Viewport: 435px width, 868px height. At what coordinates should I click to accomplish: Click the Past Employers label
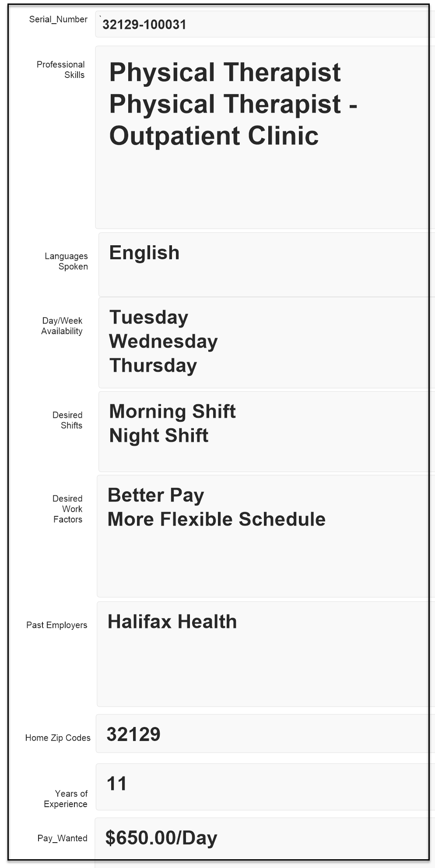click(x=57, y=625)
